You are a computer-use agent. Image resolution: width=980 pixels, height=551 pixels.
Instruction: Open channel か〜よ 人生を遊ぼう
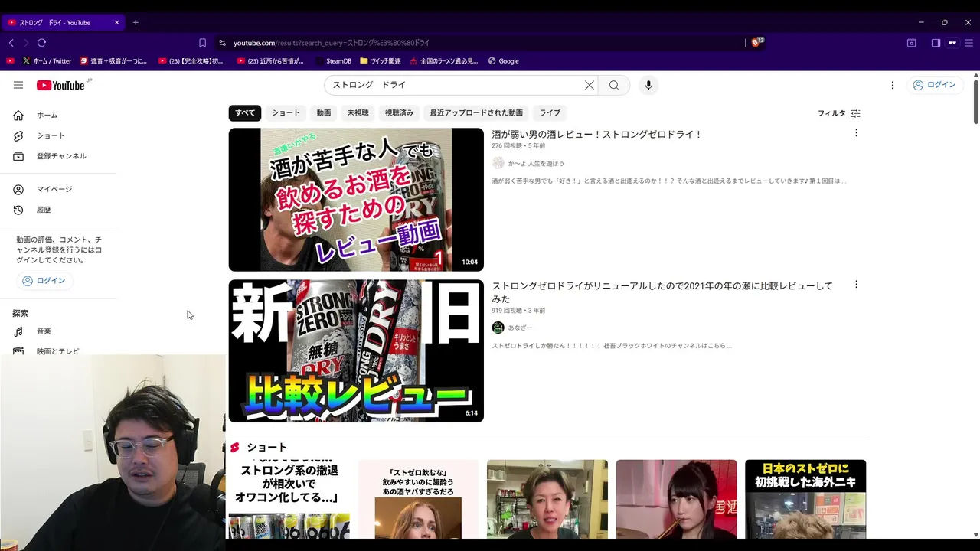[x=536, y=163]
